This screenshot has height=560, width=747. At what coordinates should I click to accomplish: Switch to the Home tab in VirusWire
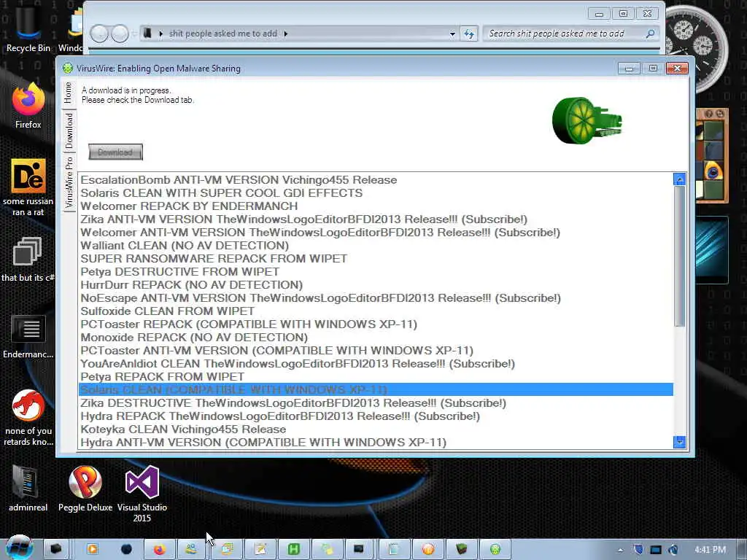[x=68, y=93]
